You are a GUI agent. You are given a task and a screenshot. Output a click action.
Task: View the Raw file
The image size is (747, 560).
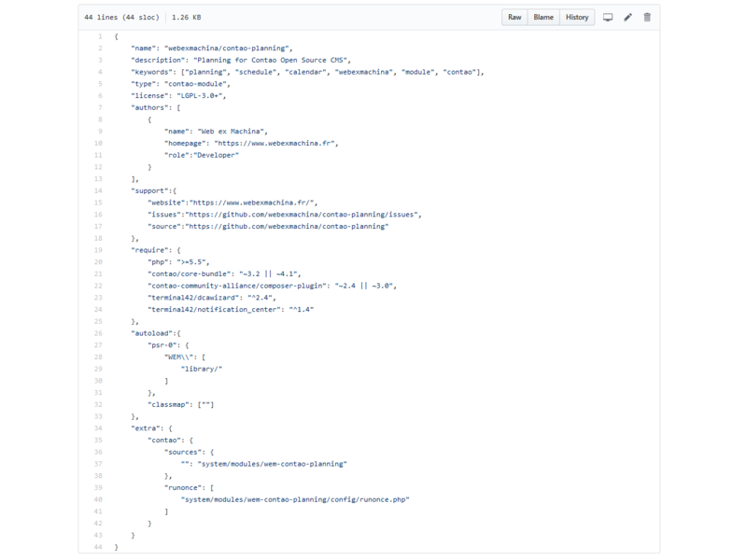(514, 17)
